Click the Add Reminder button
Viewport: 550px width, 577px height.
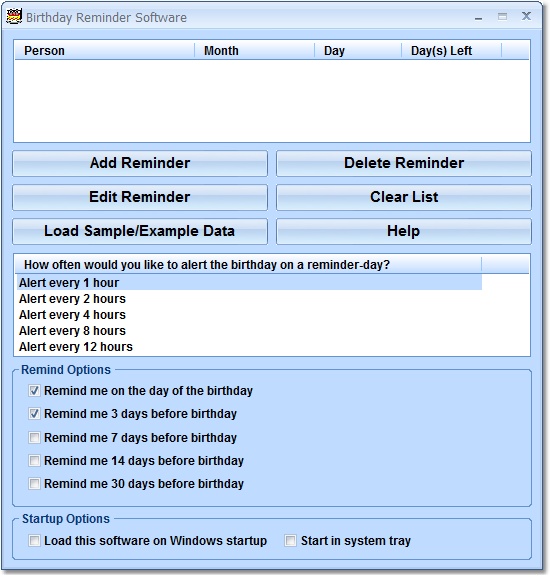(140, 163)
